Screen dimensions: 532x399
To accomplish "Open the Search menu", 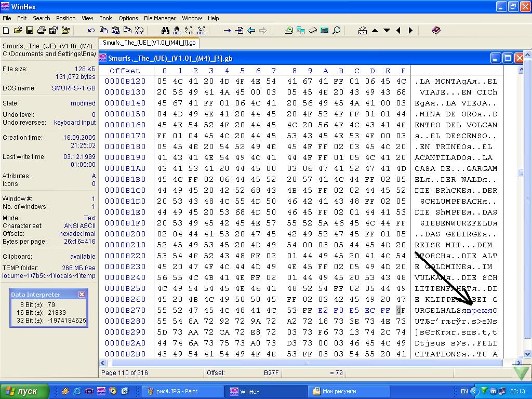I will 42,18.
